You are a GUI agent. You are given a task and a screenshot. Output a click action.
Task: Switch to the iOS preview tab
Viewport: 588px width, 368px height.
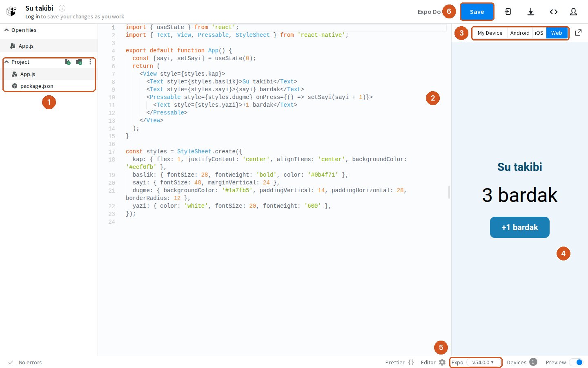pyautogui.click(x=539, y=33)
